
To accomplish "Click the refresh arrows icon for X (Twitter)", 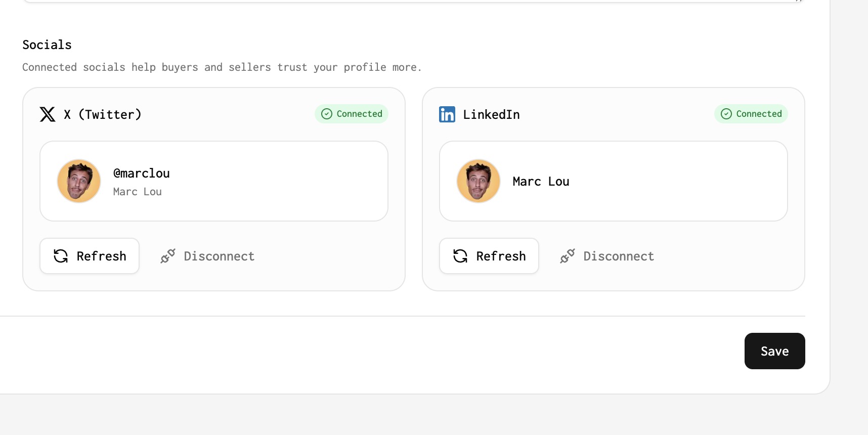I will [61, 256].
